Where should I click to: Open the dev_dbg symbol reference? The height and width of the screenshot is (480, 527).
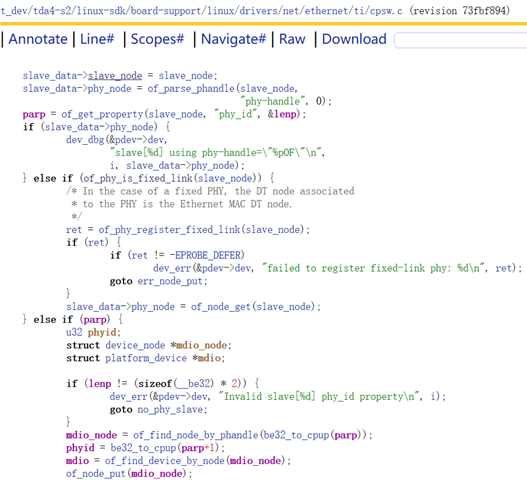tap(85, 140)
